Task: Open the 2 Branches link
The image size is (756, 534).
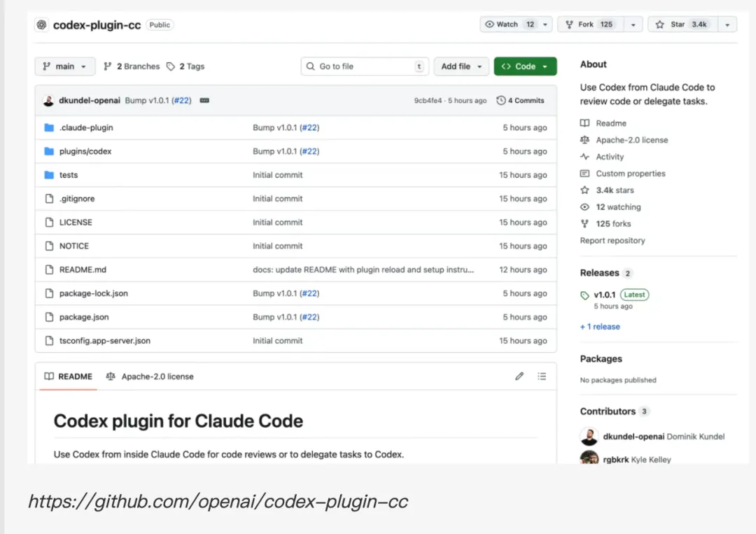Action: [132, 66]
